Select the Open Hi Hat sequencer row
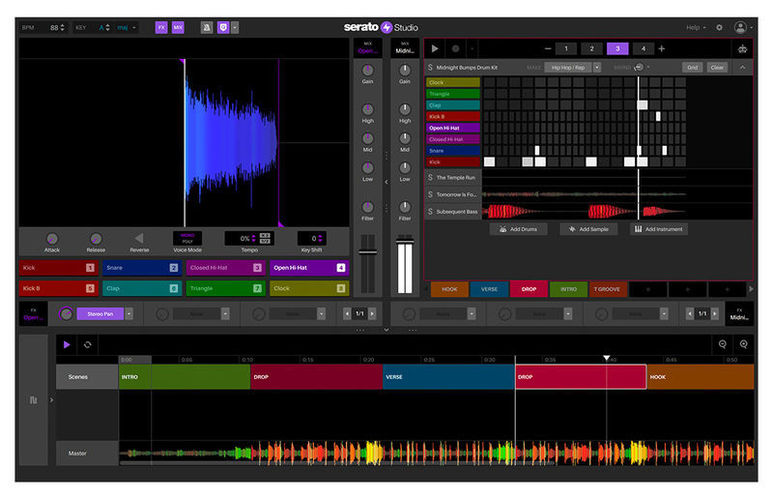Viewport: 773px width, 500px height. (453, 128)
